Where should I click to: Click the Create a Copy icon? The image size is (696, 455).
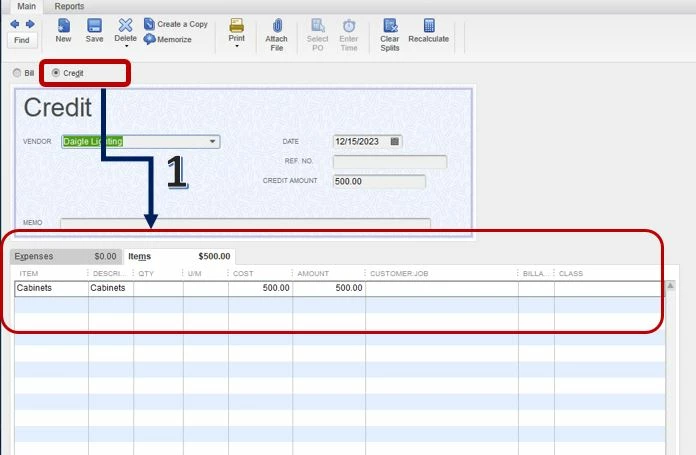(x=149, y=24)
